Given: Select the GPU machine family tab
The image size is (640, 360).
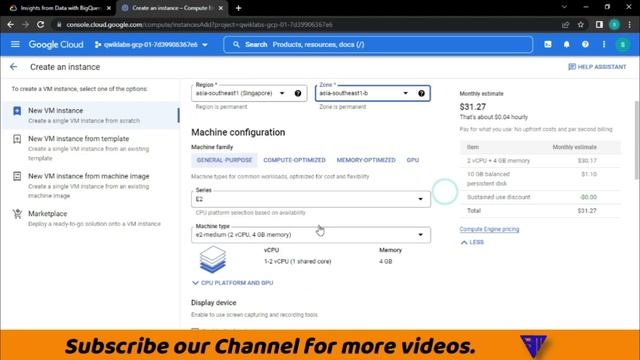Looking at the screenshot, I should point(413,160).
